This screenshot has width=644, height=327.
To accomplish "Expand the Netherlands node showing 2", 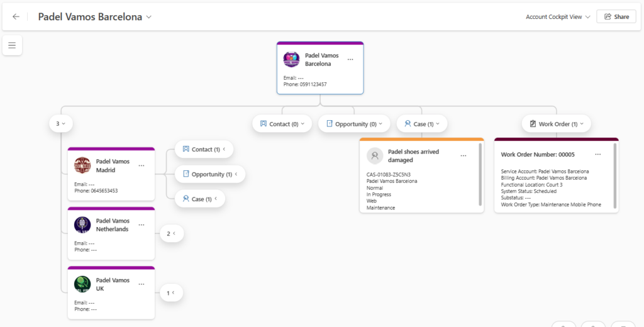I will tap(171, 234).
